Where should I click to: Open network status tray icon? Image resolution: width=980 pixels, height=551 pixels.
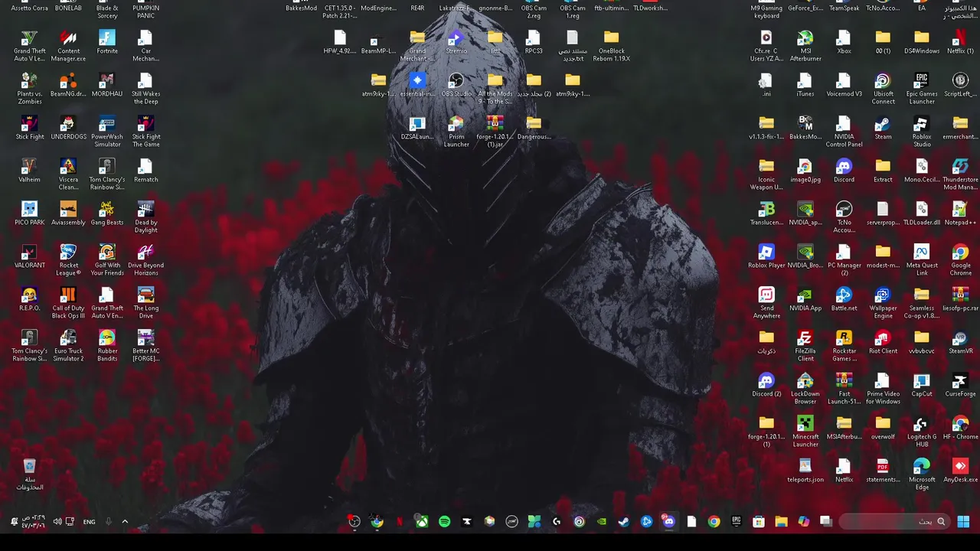(70, 522)
